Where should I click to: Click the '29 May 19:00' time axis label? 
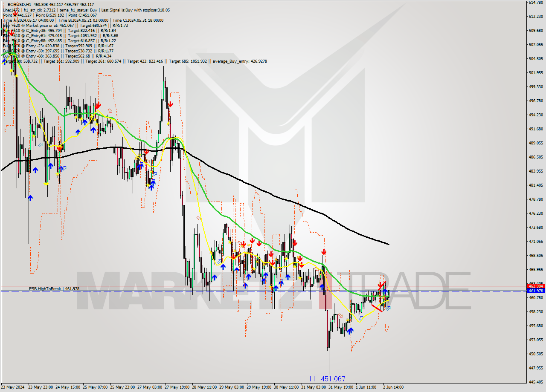pyautogui.click(x=259, y=387)
